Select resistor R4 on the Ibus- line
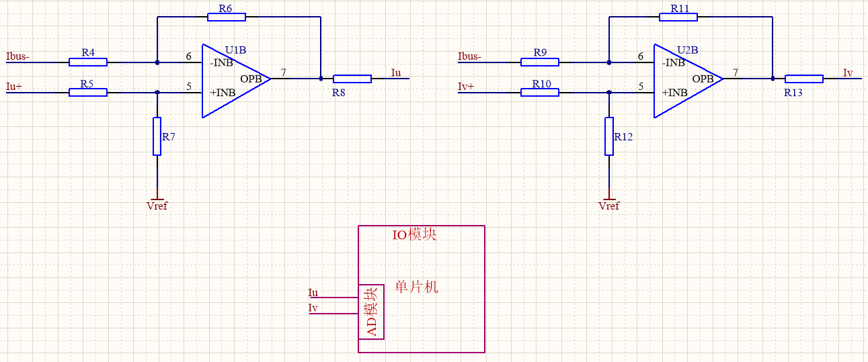 point(87,62)
